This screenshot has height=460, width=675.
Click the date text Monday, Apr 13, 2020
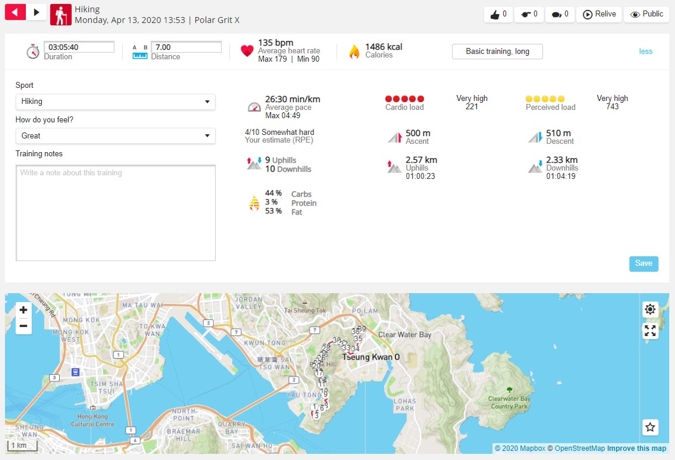(120, 20)
